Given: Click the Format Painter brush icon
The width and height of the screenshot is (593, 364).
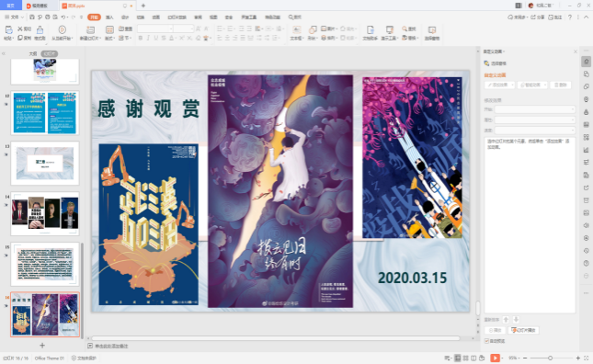Looking at the screenshot, I should click(40, 29).
